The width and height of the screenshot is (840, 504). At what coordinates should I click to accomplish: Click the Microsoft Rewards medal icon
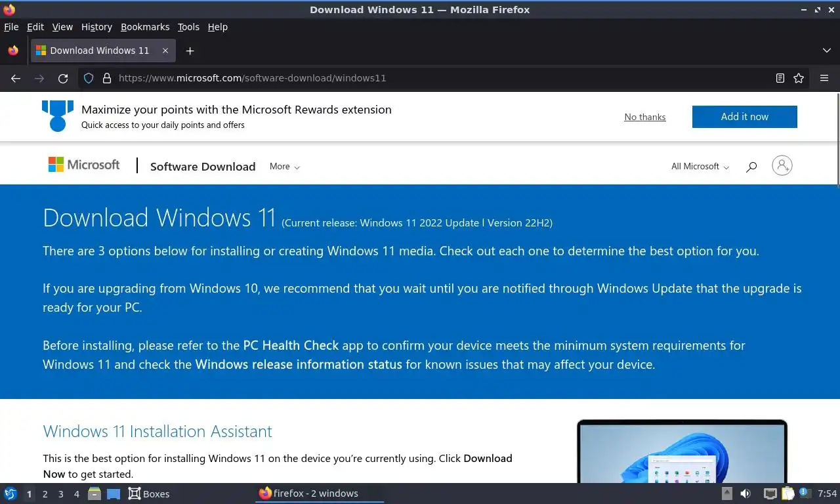pos(58,116)
